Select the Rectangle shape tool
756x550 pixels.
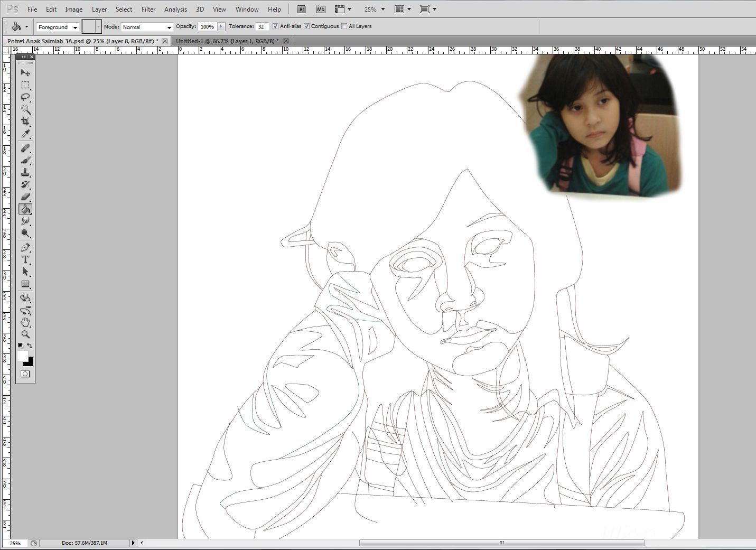(x=25, y=284)
